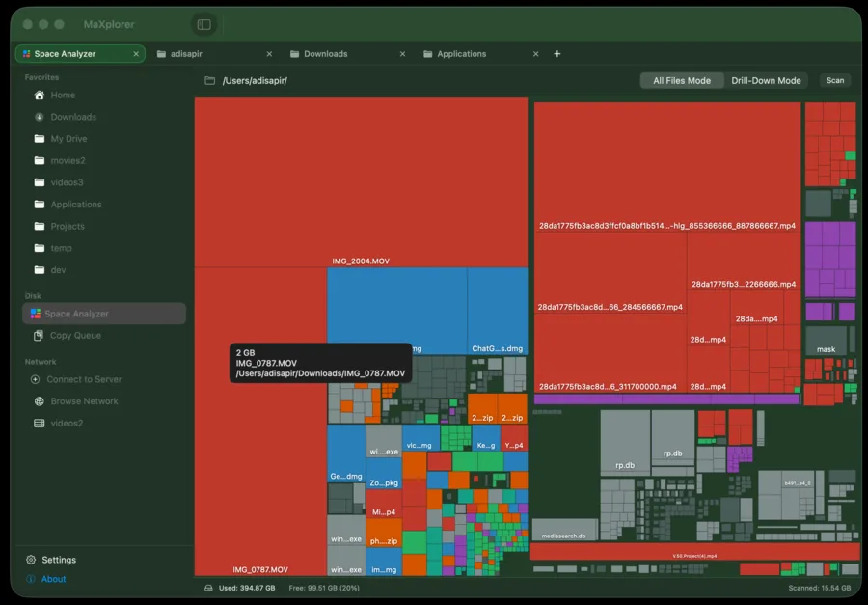This screenshot has width=868, height=605.
Task: Select the 28da1775fb3...2266666.mp4 block
Action: point(744,261)
